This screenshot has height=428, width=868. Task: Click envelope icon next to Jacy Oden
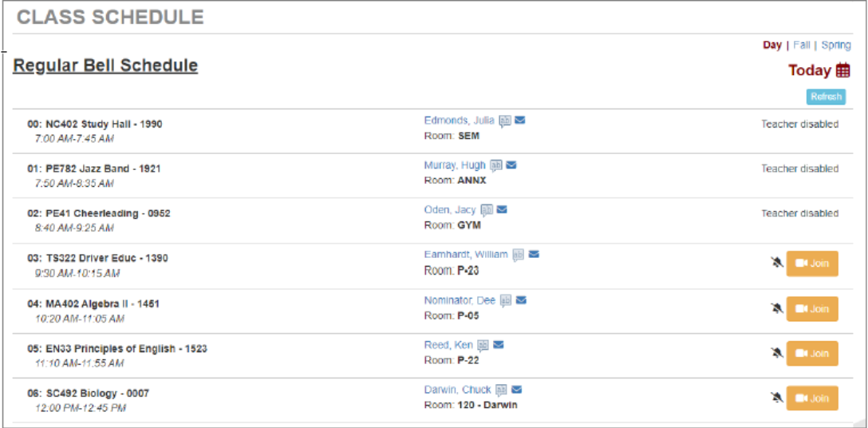[x=502, y=210]
